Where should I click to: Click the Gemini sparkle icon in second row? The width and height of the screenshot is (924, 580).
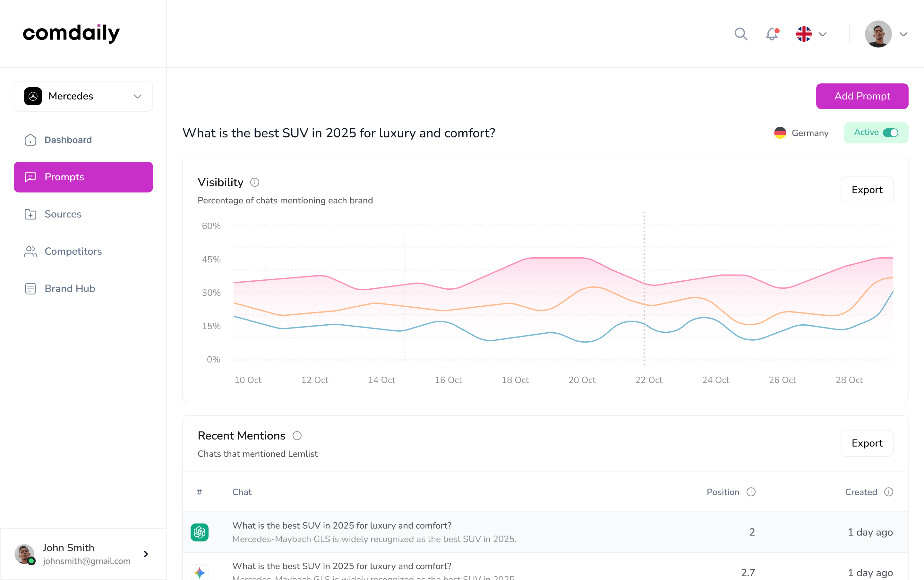(200, 572)
